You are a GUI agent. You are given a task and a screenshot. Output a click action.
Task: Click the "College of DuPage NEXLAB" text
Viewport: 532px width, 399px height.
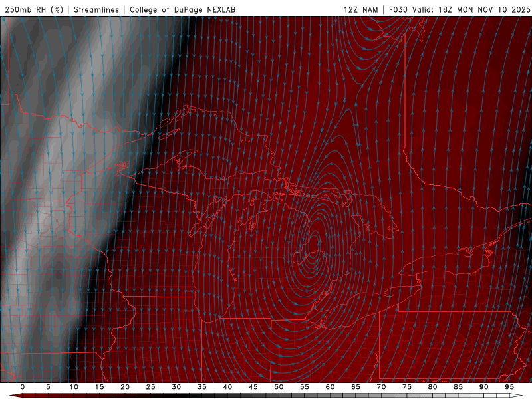(x=182, y=9)
